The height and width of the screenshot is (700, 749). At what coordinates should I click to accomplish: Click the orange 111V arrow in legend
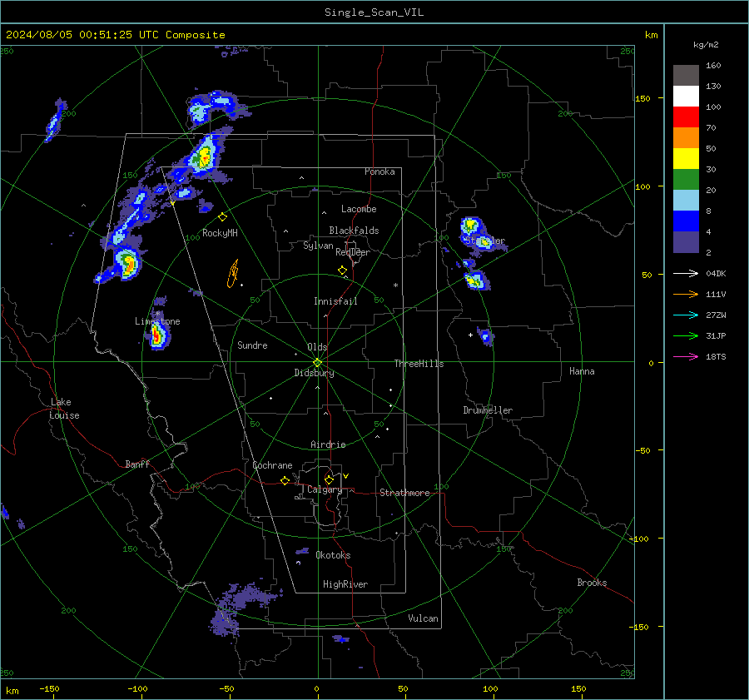click(686, 295)
